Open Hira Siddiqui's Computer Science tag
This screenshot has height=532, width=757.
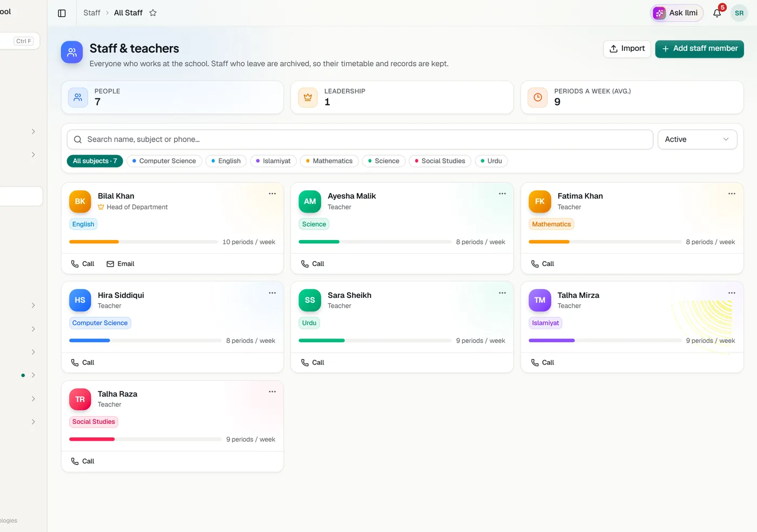[x=100, y=323]
